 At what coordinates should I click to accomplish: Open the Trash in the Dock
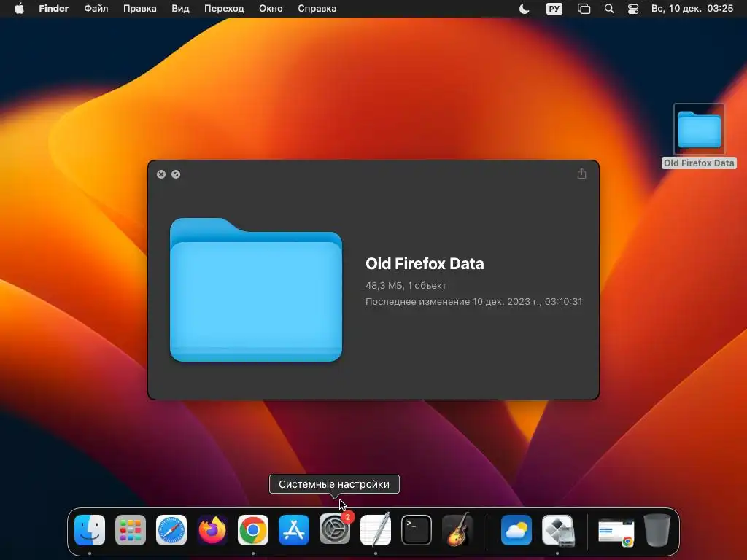(657, 530)
